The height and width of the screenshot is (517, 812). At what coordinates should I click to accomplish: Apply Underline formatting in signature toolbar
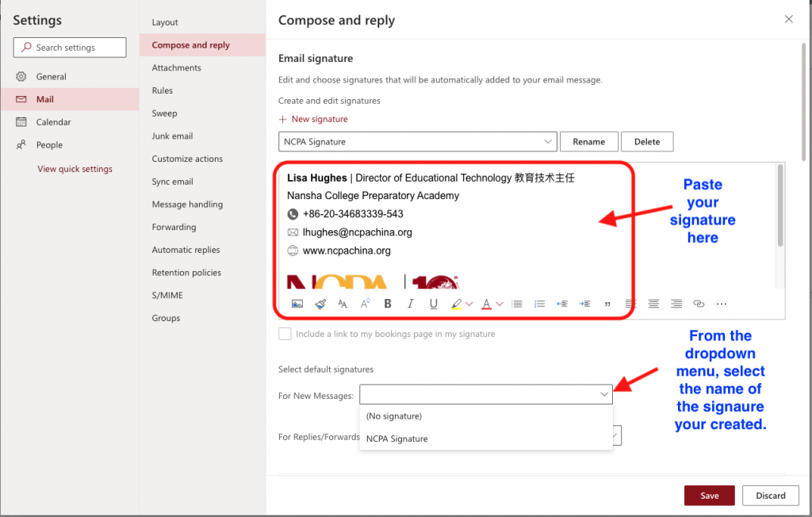[x=433, y=304]
